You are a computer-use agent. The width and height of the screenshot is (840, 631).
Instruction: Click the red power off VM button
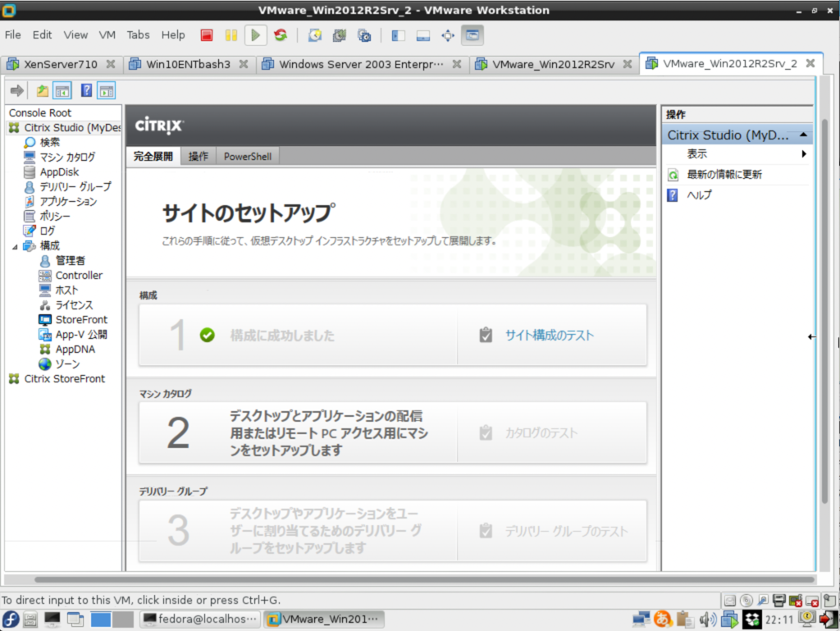click(207, 35)
